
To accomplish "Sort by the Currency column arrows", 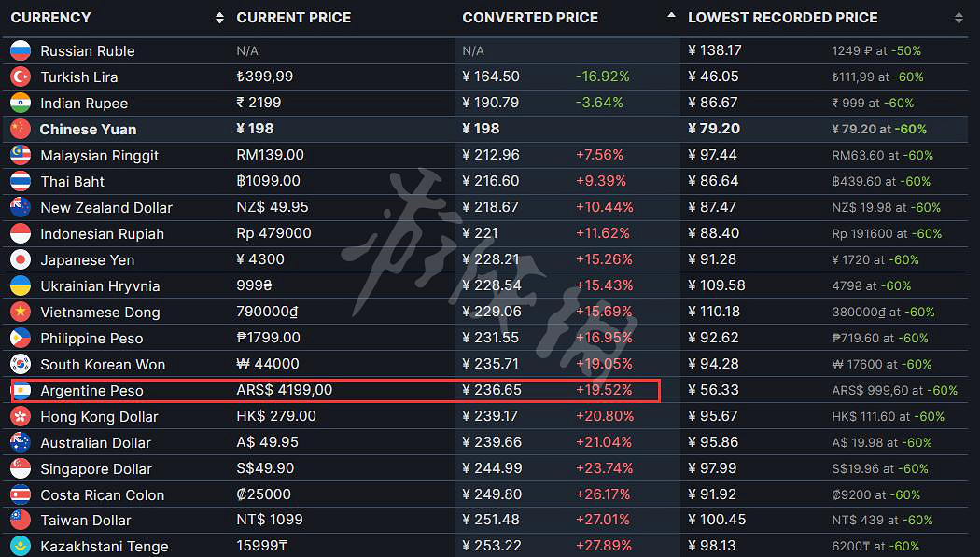I will pyautogui.click(x=219, y=18).
